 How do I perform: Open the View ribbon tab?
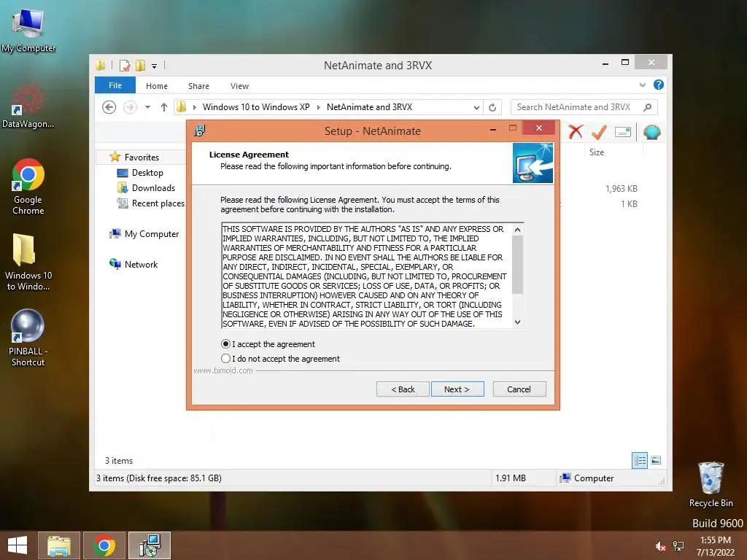(x=239, y=86)
